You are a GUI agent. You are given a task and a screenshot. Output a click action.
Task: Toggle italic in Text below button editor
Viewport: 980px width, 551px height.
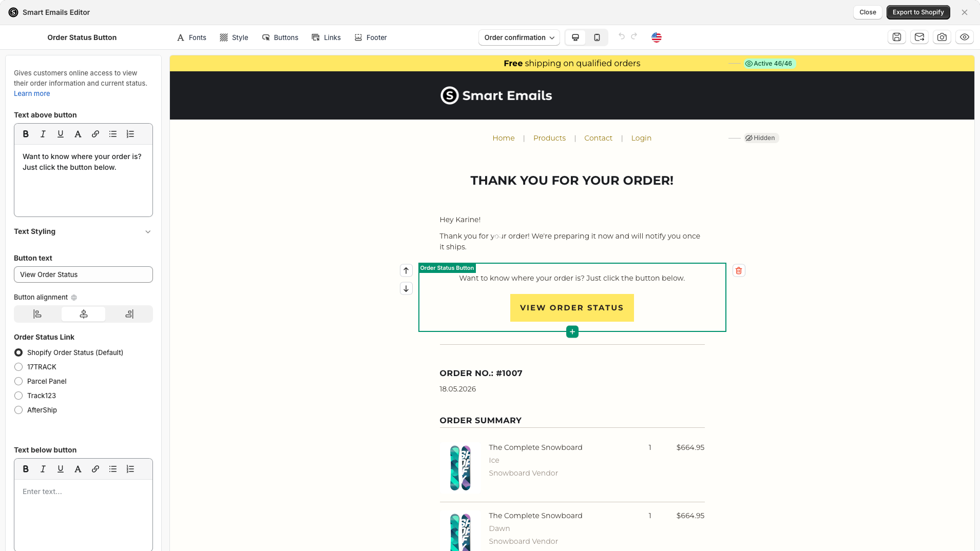[x=43, y=469]
